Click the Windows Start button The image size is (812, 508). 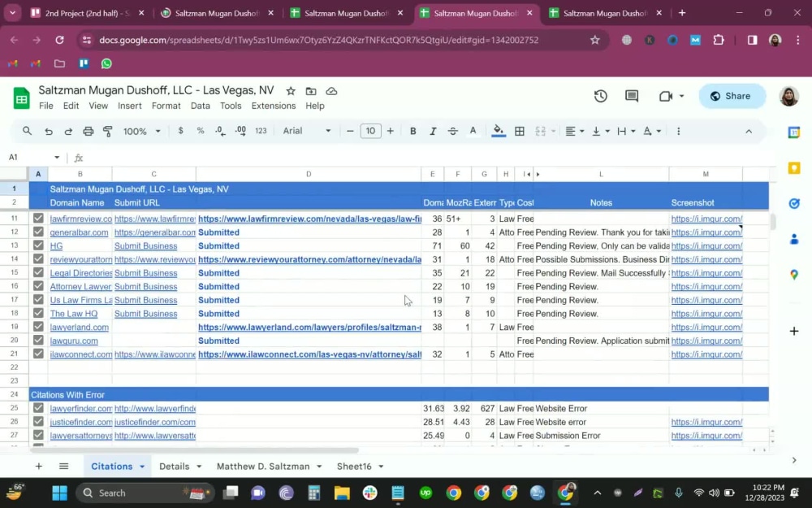tap(59, 493)
